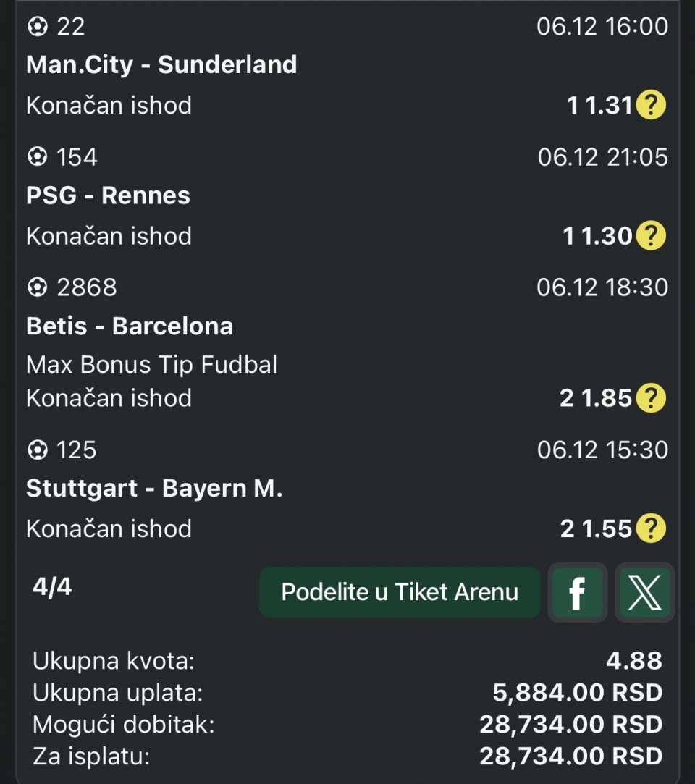Screen dimensions: 695x784
Task: Share the ticket on X
Action: point(644,593)
